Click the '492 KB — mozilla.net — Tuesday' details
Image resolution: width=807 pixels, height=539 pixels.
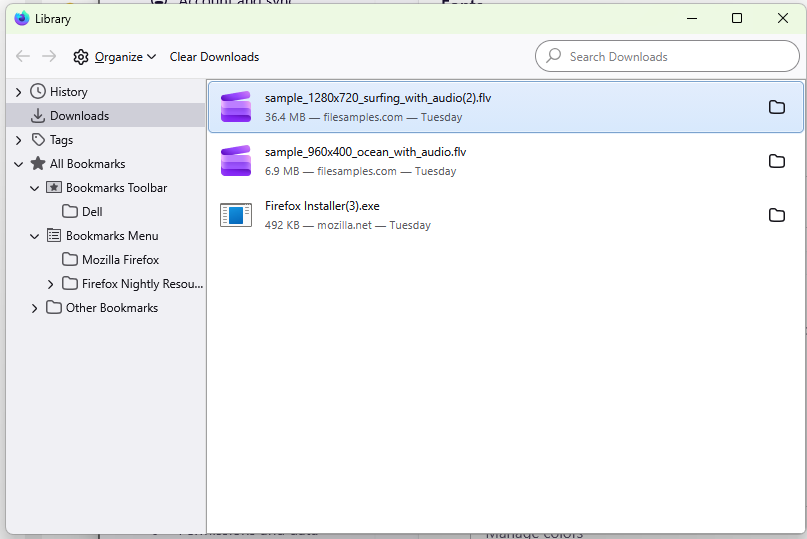[x=347, y=225]
